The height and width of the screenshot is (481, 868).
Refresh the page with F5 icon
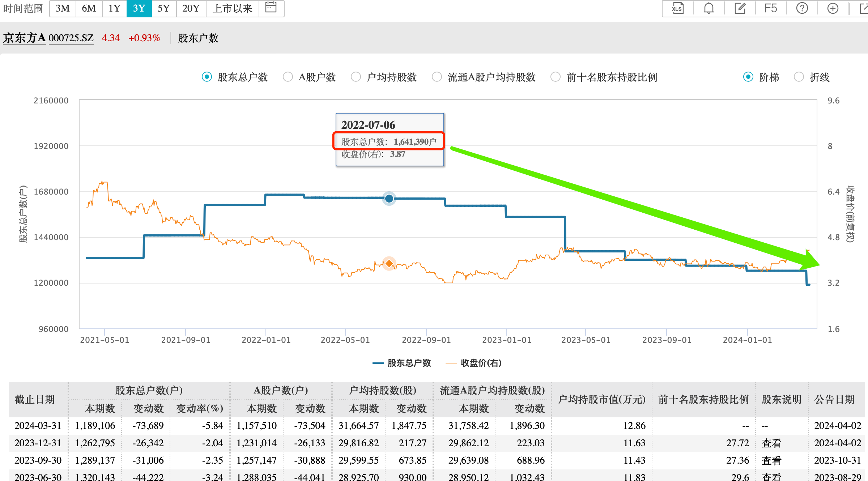coord(771,8)
